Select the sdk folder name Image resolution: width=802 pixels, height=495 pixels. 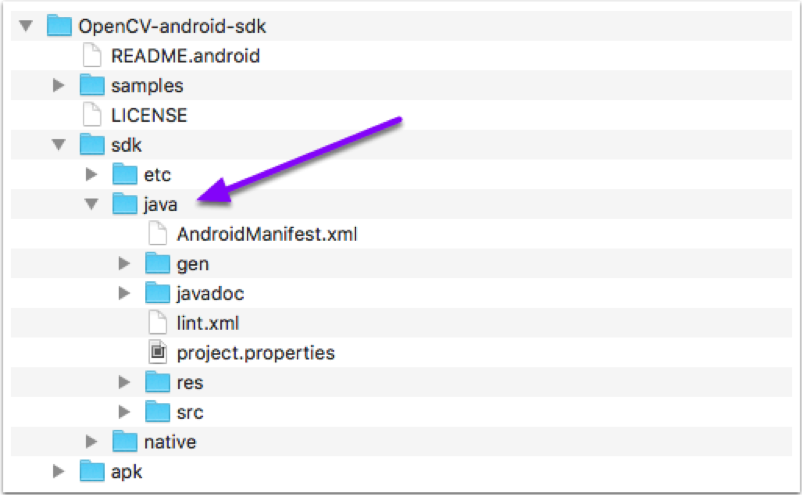click(x=126, y=145)
